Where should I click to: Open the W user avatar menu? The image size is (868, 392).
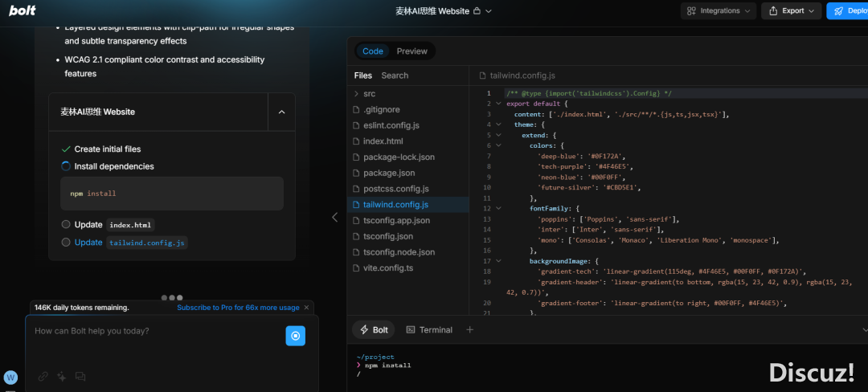click(10, 378)
